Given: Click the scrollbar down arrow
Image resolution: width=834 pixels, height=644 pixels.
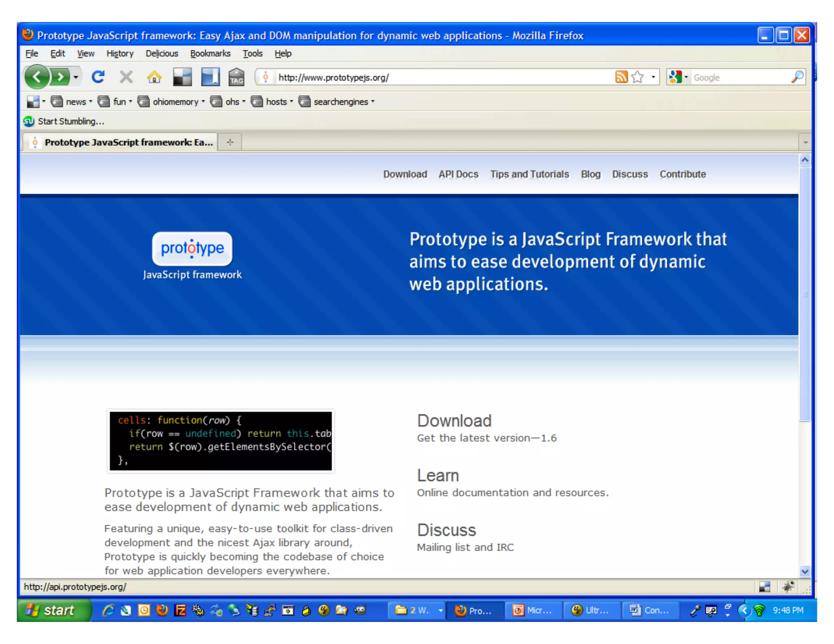Looking at the screenshot, I should click(x=804, y=571).
